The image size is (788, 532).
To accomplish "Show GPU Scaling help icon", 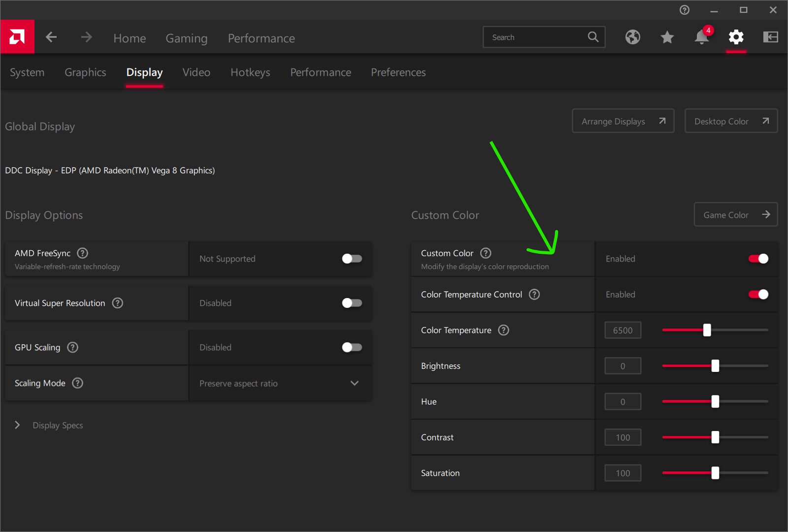I will (73, 347).
